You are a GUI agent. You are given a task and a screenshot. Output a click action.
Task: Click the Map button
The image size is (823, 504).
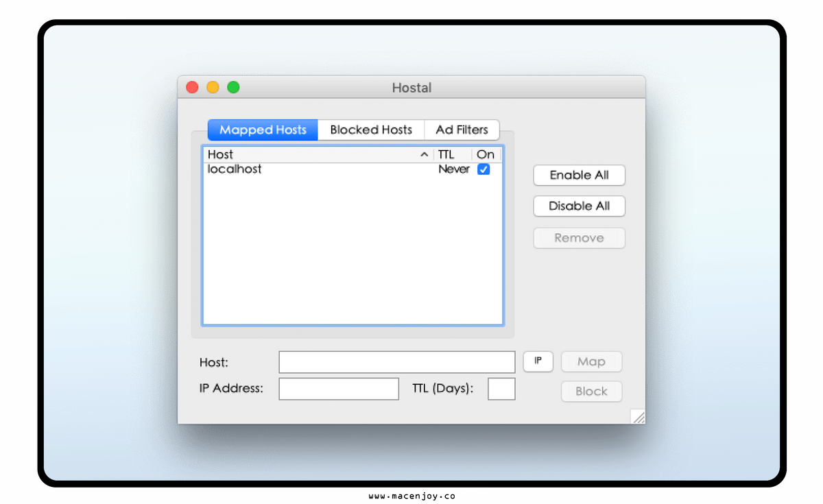(591, 361)
